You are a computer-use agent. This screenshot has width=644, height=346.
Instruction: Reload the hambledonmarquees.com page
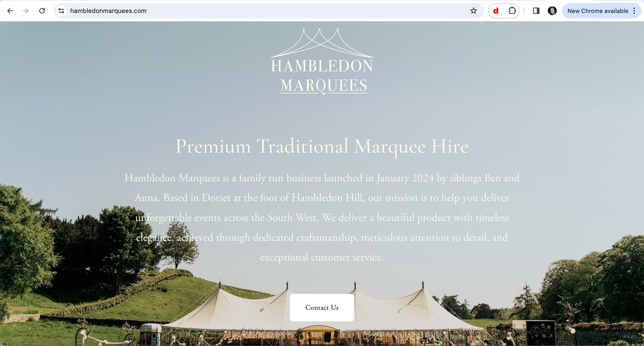pyautogui.click(x=42, y=11)
